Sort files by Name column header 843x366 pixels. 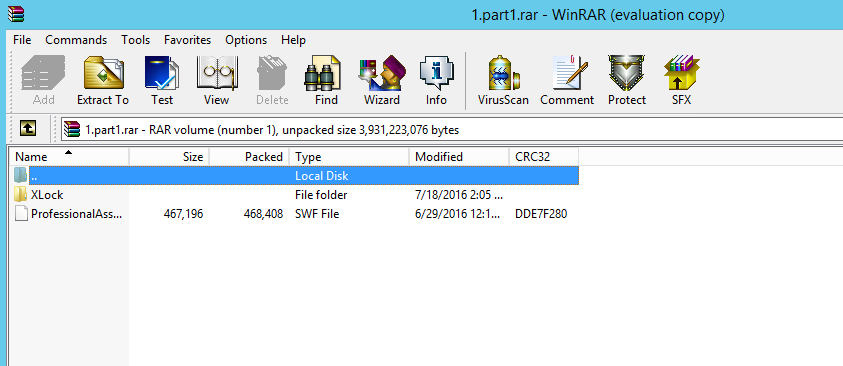(69, 156)
